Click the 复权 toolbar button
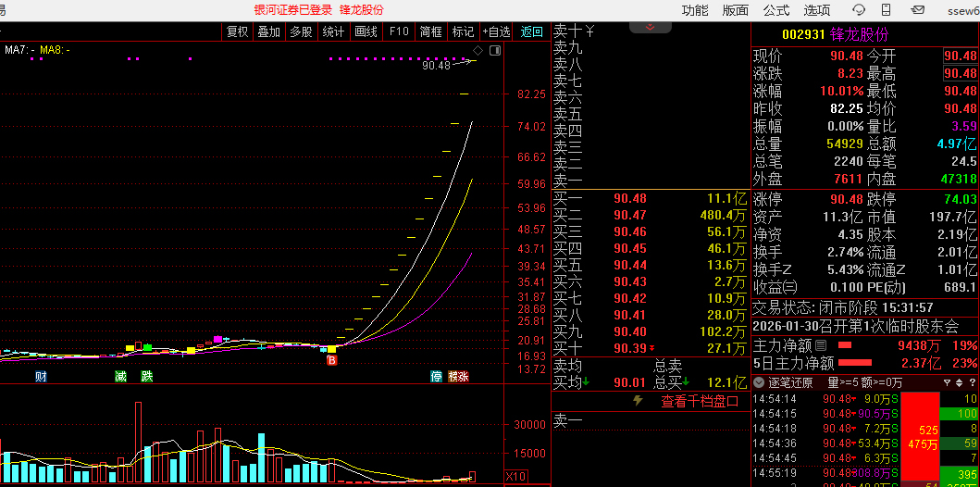 [x=238, y=31]
